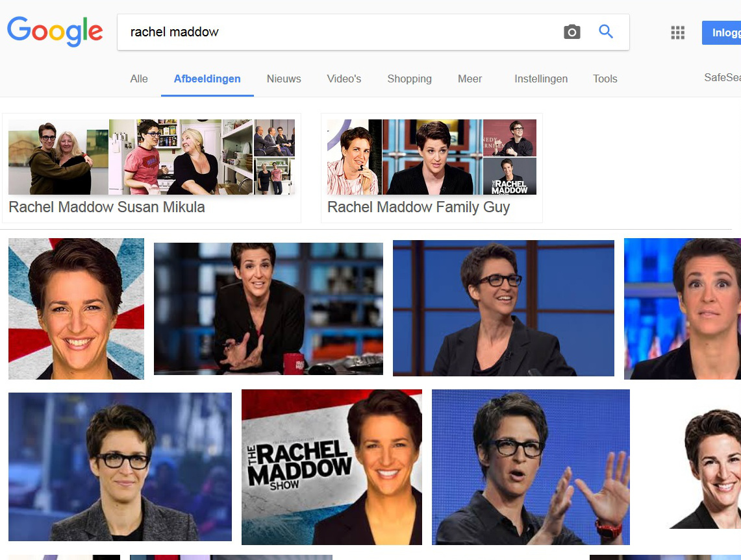Open 'Rachel Maddow Family Guy' suggestion label
Viewport: 741px width, 560px height.
coord(419,207)
